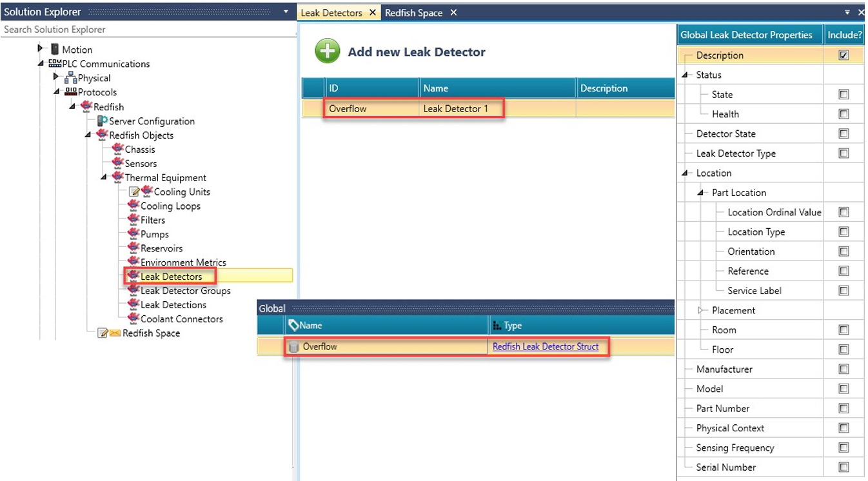Collapse the Thermal Equipment tree node
Screen dimensions: 868x481
(104, 177)
